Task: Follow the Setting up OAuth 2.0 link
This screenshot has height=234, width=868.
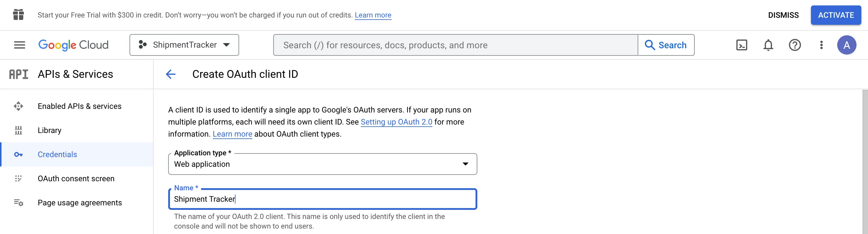Action: 396,122
